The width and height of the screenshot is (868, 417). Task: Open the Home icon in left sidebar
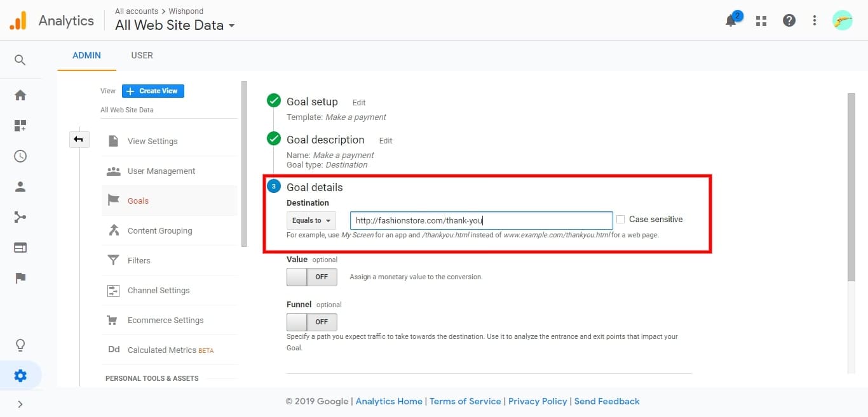(20, 95)
